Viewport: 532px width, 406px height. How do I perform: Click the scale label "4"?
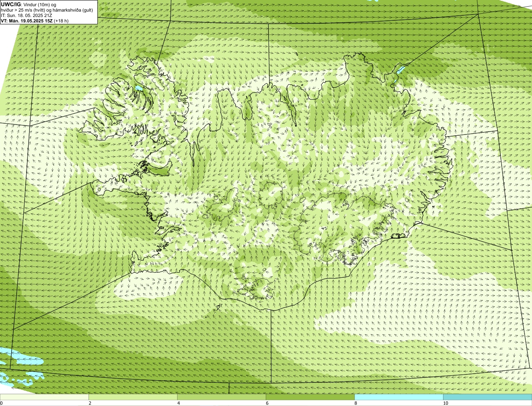[179, 404]
